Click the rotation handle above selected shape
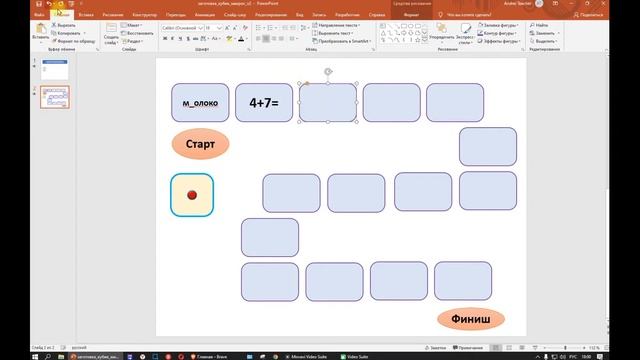Screen dimensions: 640x360 pos(328,72)
